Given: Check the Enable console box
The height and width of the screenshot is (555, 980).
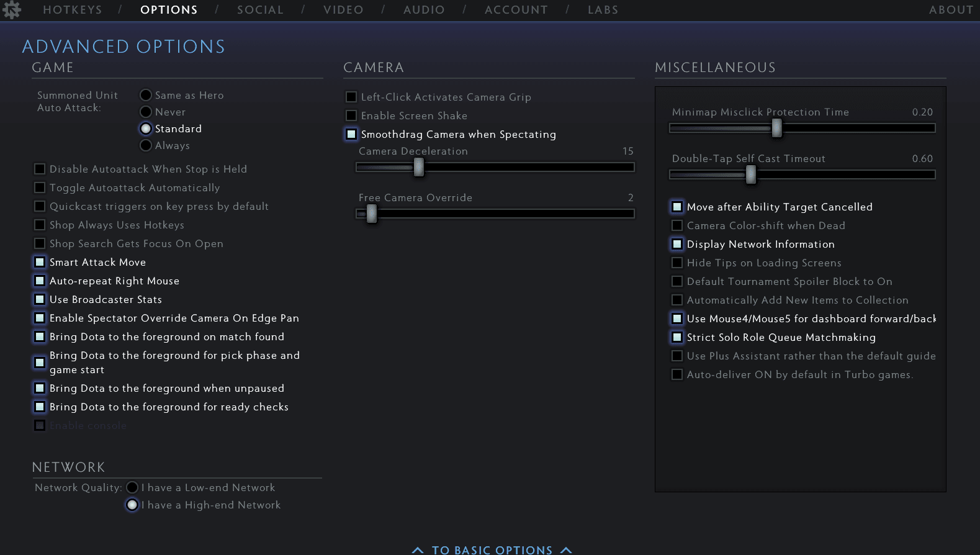Looking at the screenshot, I should pyautogui.click(x=40, y=425).
